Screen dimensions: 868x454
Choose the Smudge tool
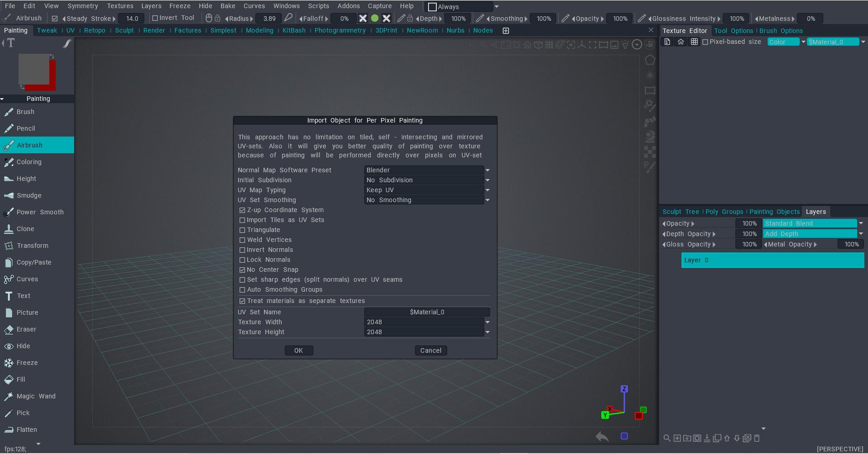(x=28, y=195)
